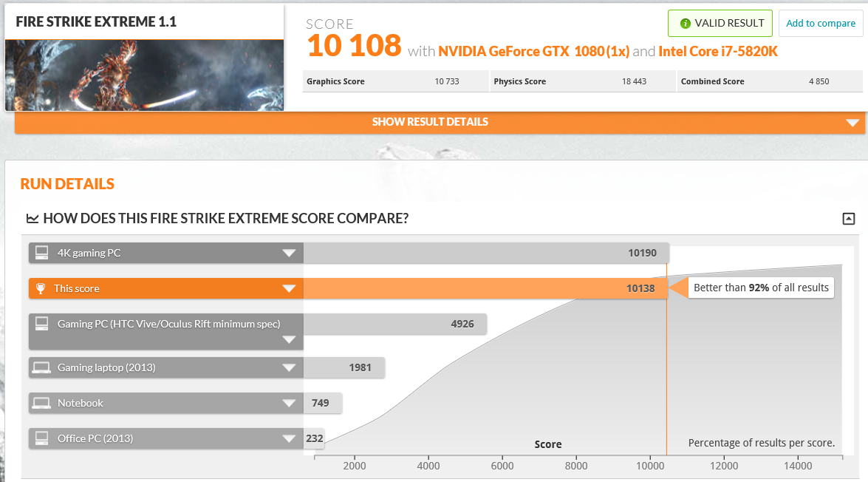
Task: Collapse the score comparison section with the corner icon
Action: [x=849, y=218]
